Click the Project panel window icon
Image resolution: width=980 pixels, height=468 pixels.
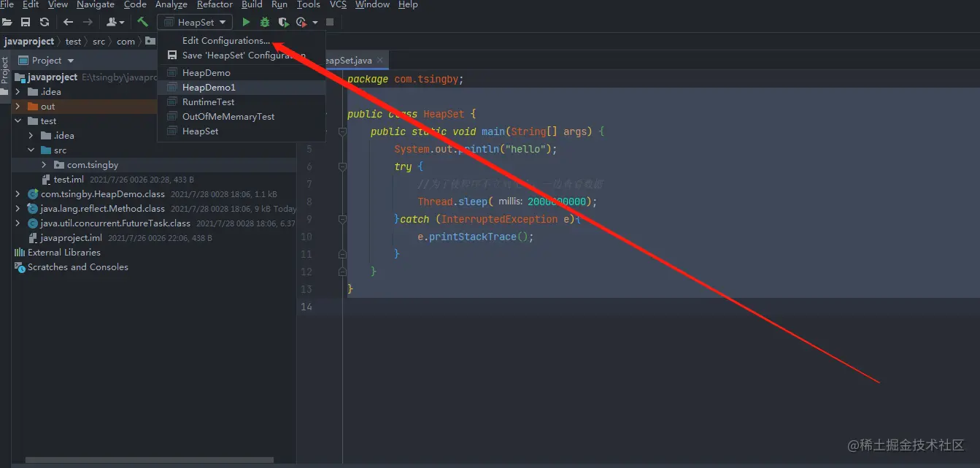click(23, 61)
